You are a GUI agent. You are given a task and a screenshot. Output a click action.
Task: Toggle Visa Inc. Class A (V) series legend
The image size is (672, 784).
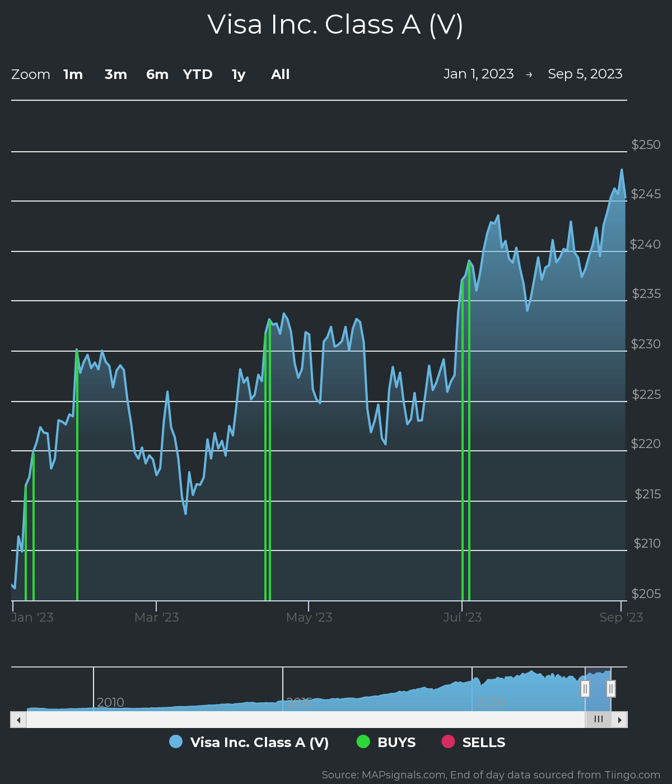pos(249,742)
